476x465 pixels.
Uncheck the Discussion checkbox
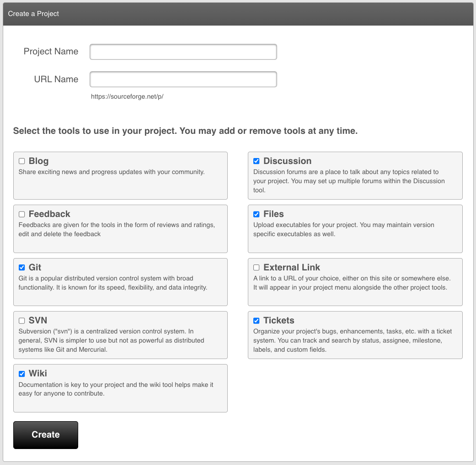257,161
